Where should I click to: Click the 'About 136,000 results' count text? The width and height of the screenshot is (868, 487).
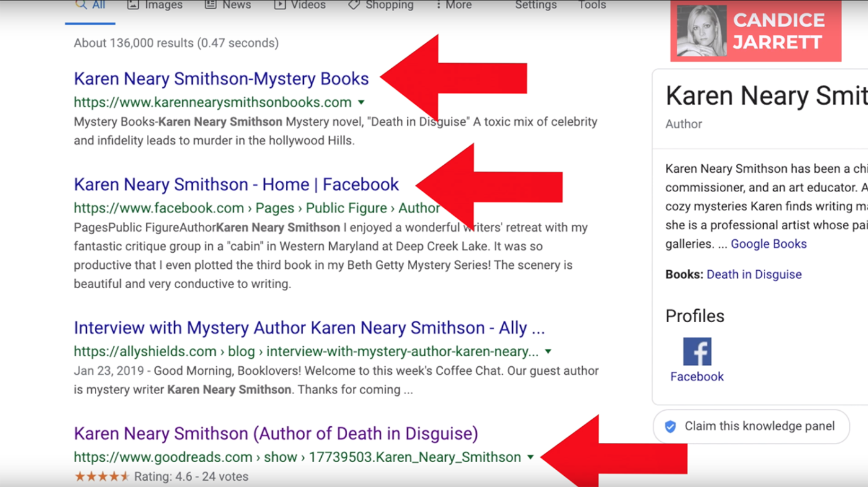[x=176, y=43]
